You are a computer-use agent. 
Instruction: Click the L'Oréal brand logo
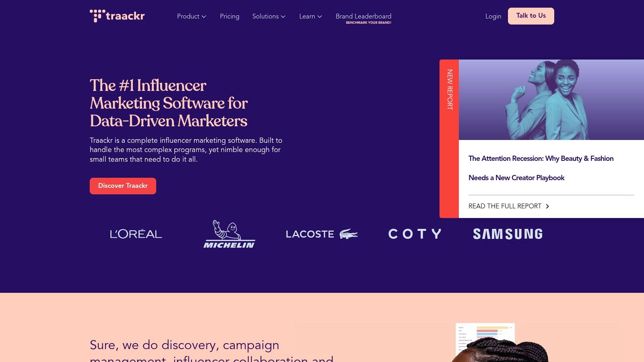(x=136, y=234)
